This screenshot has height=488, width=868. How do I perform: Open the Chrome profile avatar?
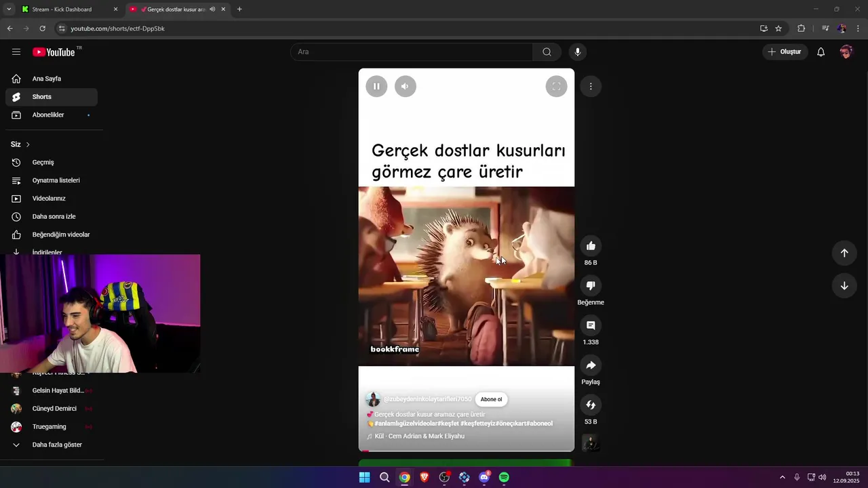(842, 28)
